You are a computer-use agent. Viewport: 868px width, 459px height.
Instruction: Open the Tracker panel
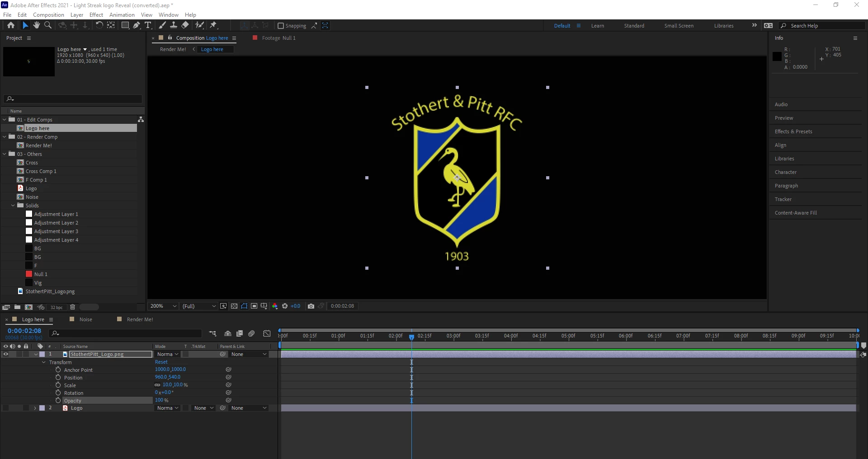pyautogui.click(x=783, y=199)
